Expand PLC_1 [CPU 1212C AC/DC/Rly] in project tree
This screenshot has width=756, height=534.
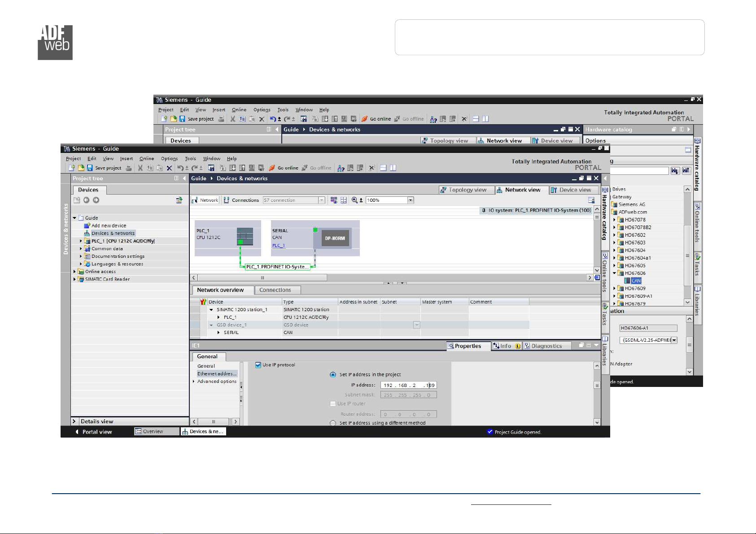pos(81,241)
